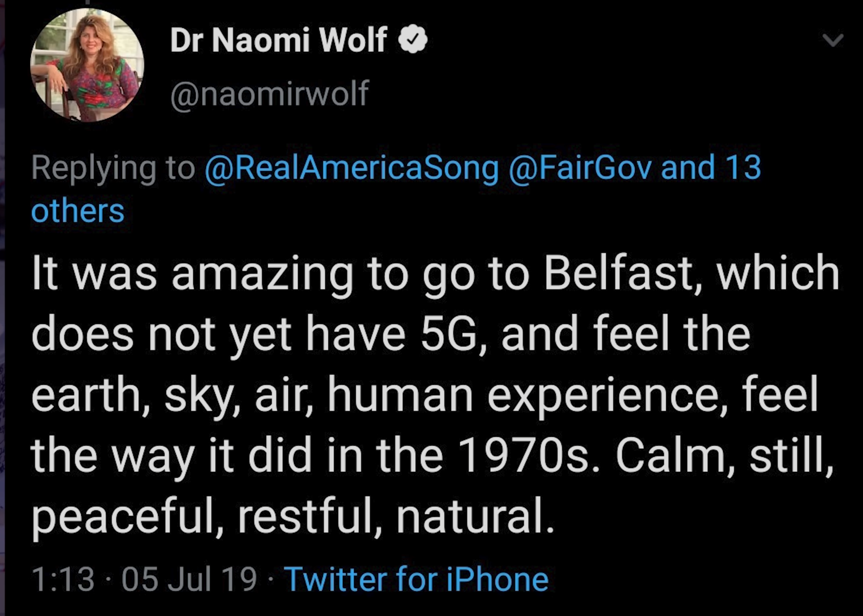Click the 1:13 timestamp
This screenshot has height=616, width=863.
tap(63, 579)
